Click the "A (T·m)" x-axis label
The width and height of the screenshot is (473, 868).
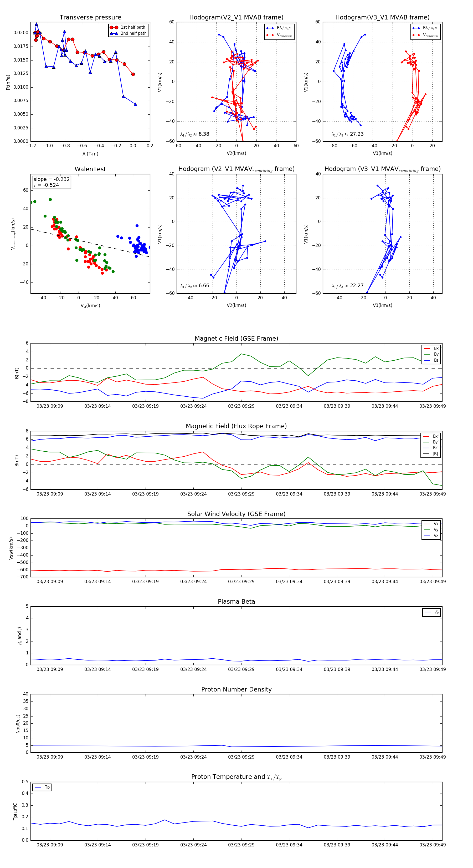click(90, 154)
